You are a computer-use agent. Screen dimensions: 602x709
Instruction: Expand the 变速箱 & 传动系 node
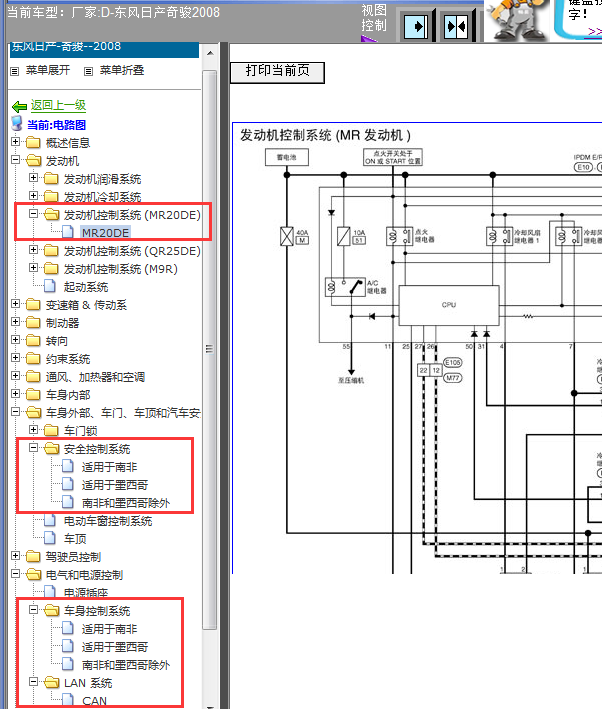pos(15,303)
